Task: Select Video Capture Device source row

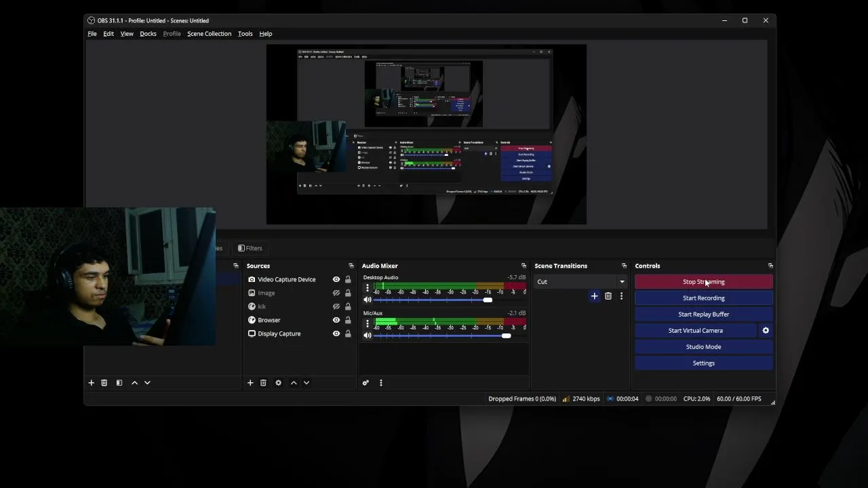Action: pyautogui.click(x=298, y=279)
